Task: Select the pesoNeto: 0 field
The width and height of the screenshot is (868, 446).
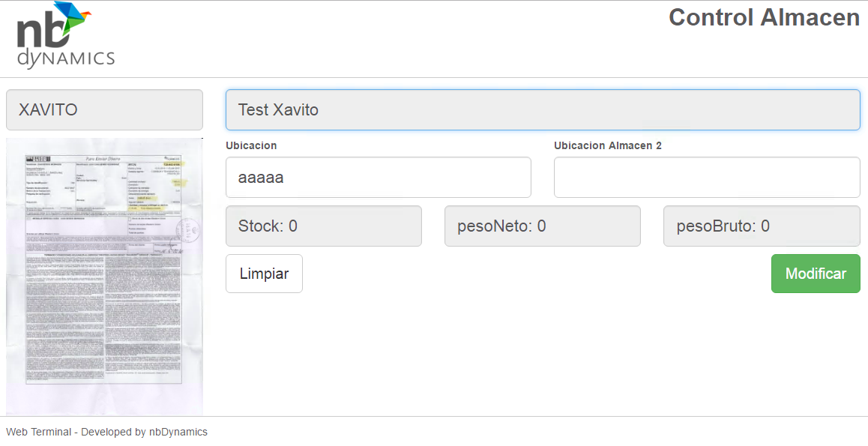Action: 542,226
